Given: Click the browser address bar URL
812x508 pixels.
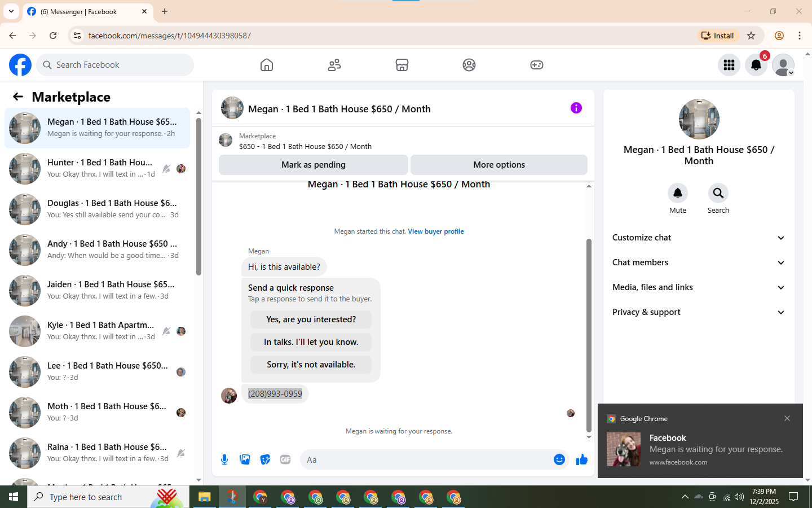Looking at the screenshot, I should pos(170,36).
